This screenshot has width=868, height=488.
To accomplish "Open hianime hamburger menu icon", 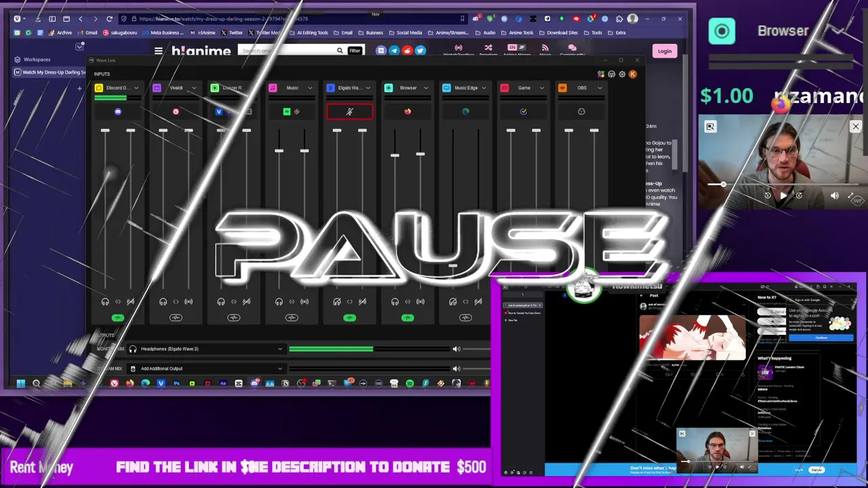I will click(158, 51).
